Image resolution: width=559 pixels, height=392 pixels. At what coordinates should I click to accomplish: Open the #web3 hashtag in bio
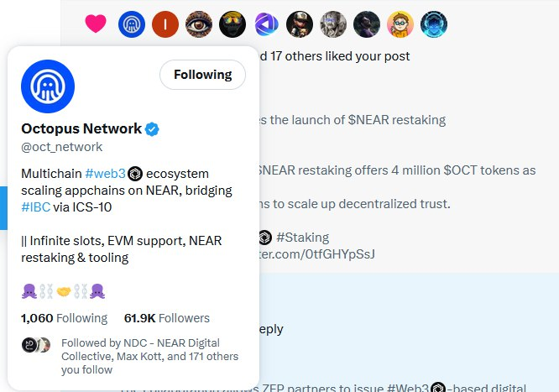point(105,174)
